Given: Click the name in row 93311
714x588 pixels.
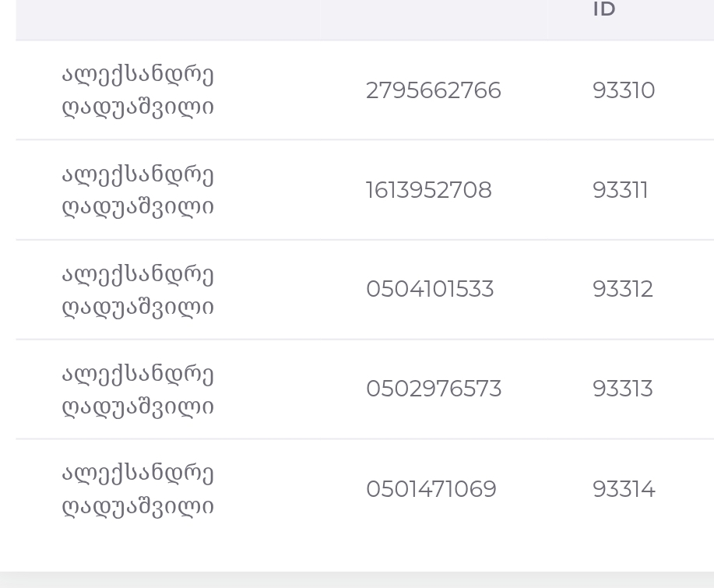Looking at the screenshot, I should click(x=138, y=190).
